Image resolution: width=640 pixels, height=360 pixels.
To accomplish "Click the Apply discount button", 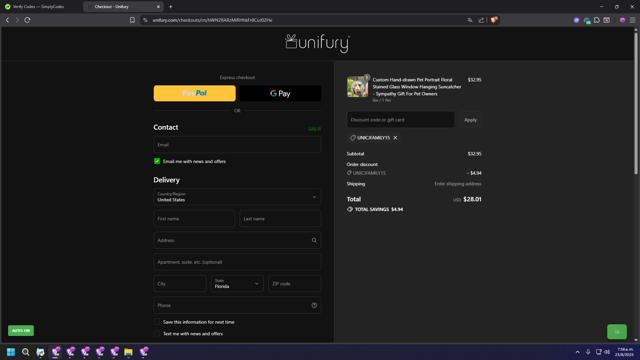I will [x=471, y=120].
